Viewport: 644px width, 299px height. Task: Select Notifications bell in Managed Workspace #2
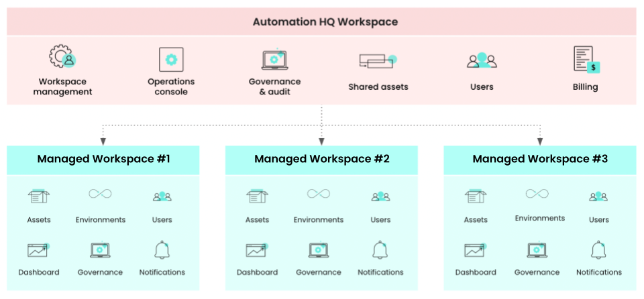(380, 250)
